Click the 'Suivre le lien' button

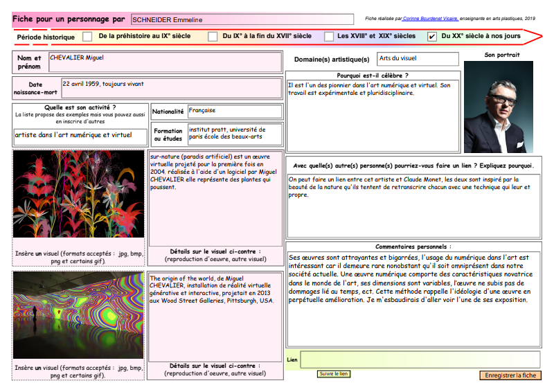coord(334,374)
